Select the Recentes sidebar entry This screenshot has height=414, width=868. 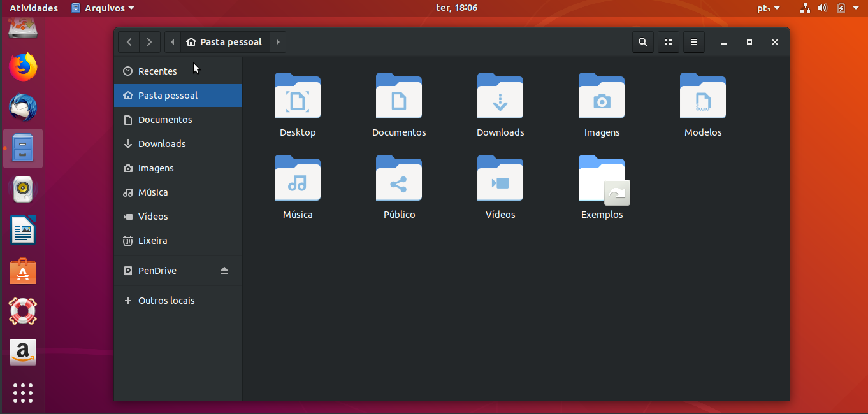pyautogui.click(x=157, y=71)
